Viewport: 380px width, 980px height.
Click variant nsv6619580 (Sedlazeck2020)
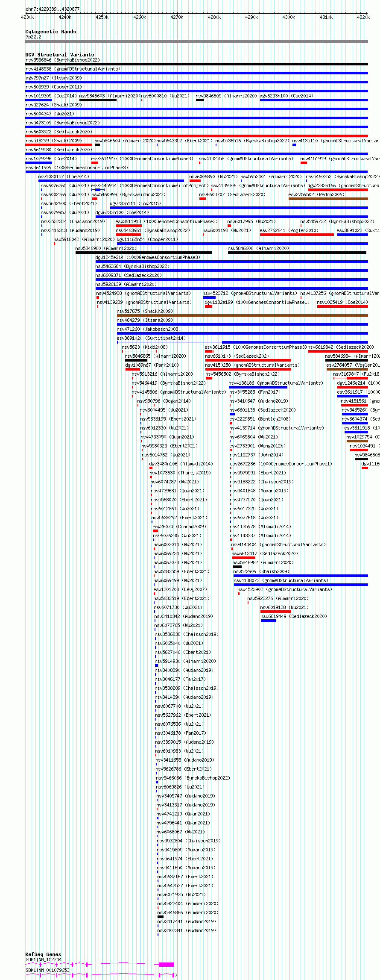click(59, 150)
